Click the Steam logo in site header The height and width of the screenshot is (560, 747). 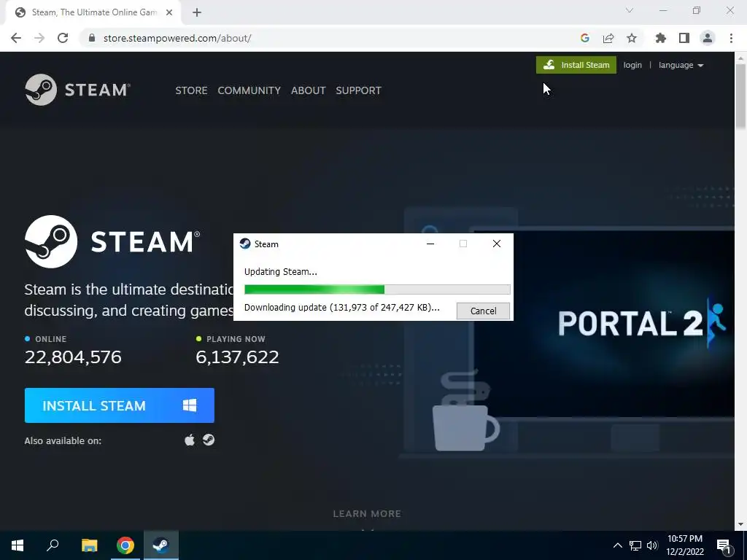point(77,90)
